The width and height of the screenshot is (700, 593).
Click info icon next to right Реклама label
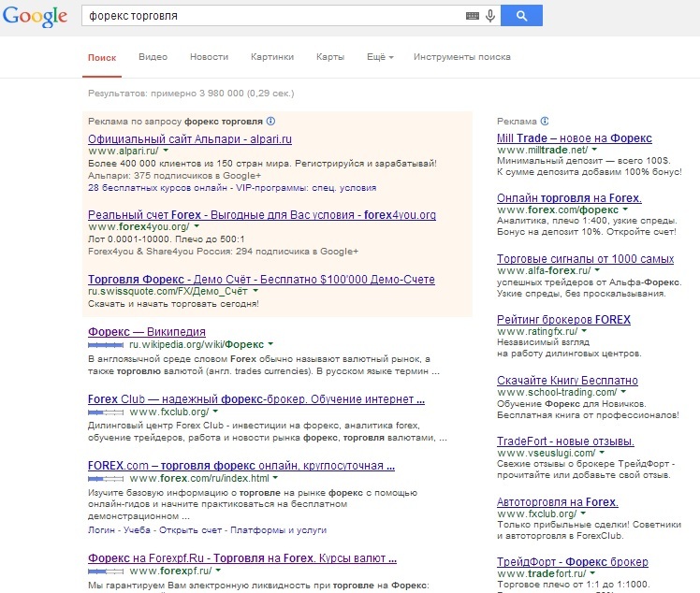545,121
